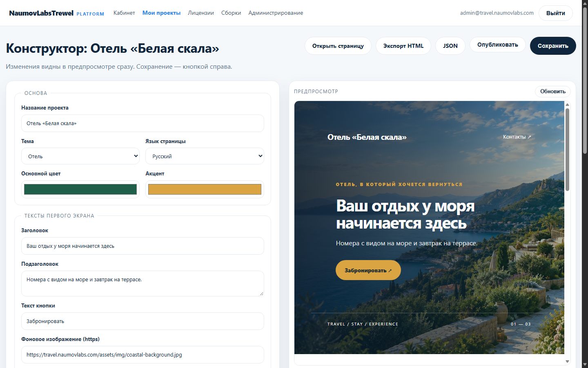Expand the Тема dropdown
Screen dimensions: 588x368
(x=80, y=156)
